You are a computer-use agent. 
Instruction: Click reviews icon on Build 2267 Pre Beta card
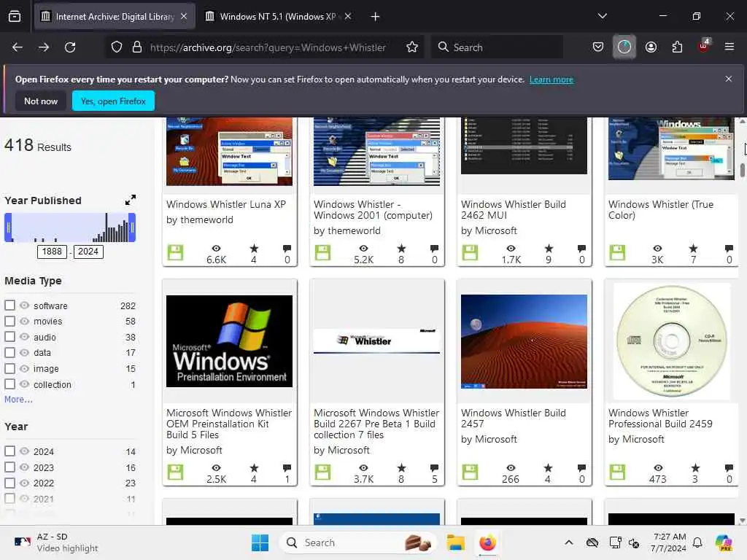click(x=434, y=467)
